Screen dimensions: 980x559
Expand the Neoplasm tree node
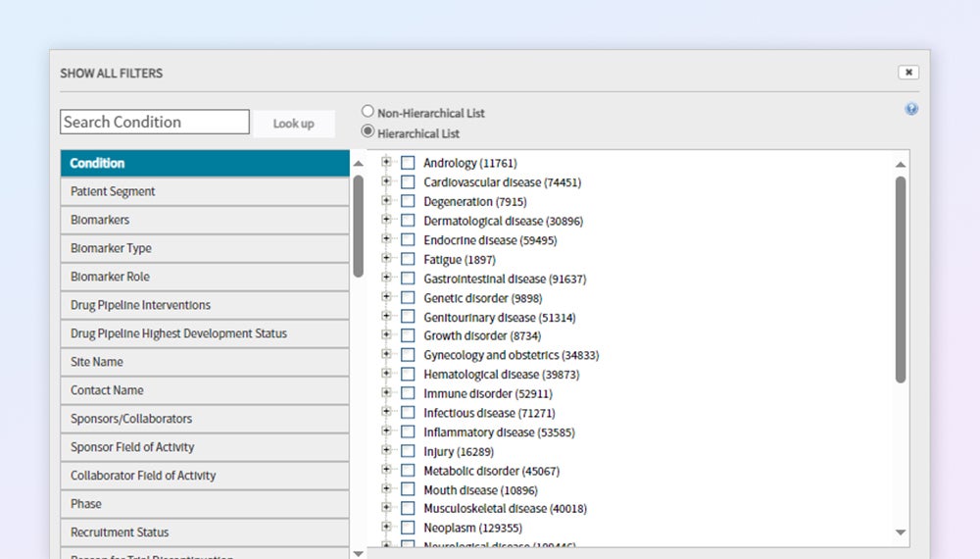[386, 528]
